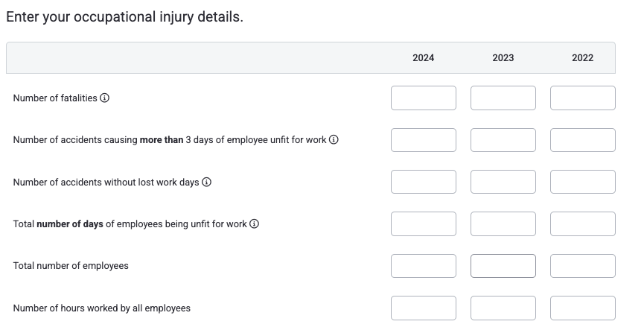Select 2024 field for accidents over 3 days unfit
This screenshot has width=644, height=333.
[x=424, y=140]
